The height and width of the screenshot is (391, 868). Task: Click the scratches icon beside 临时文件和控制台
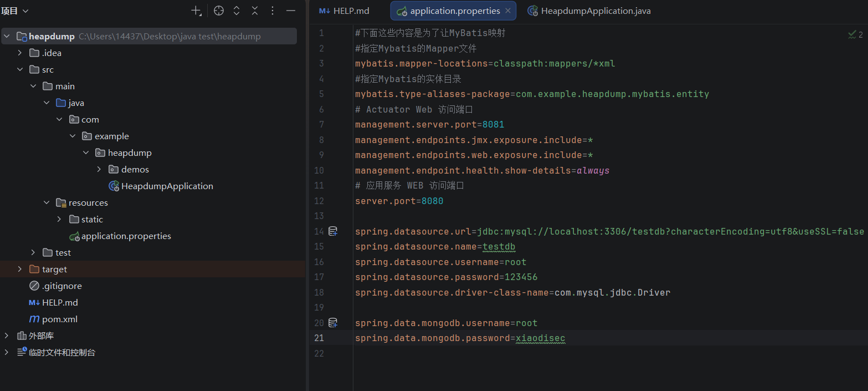pyautogui.click(x=22, y=352)
